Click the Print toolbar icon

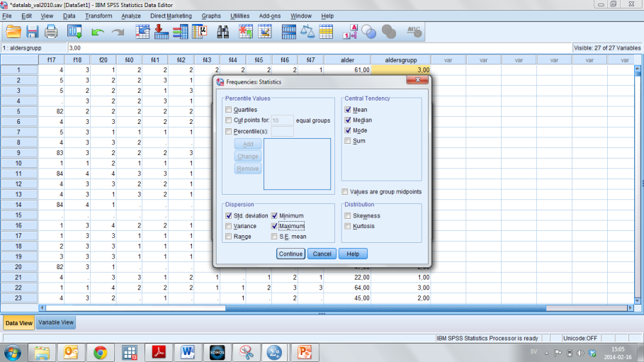tap(51, 32)
